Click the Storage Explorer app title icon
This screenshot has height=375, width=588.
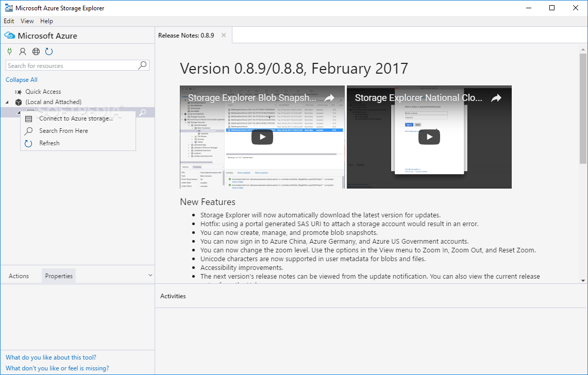[x=9, y=8]
